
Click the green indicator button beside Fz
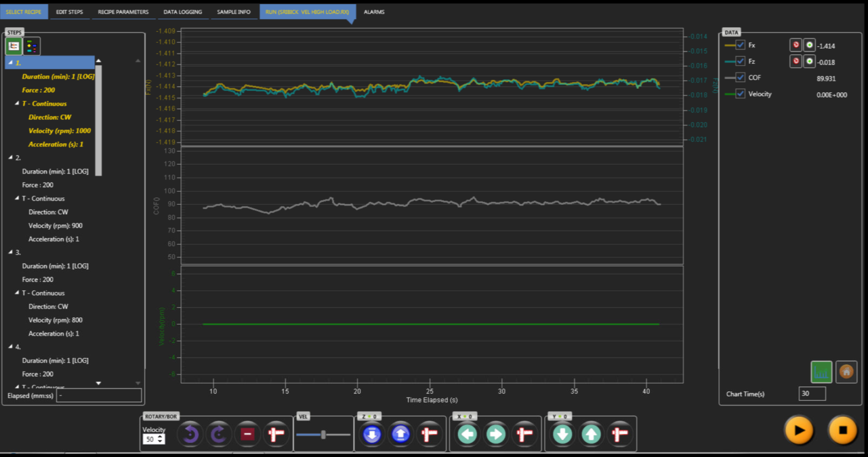click(809, 61)
